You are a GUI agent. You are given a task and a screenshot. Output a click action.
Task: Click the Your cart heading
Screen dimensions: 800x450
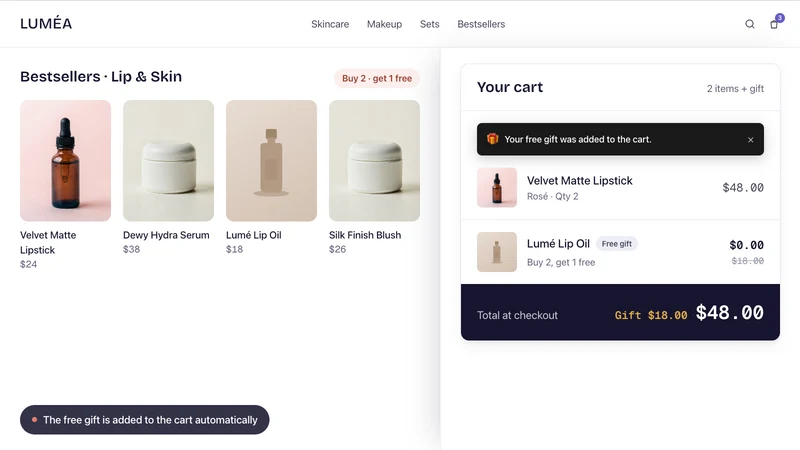510,87
